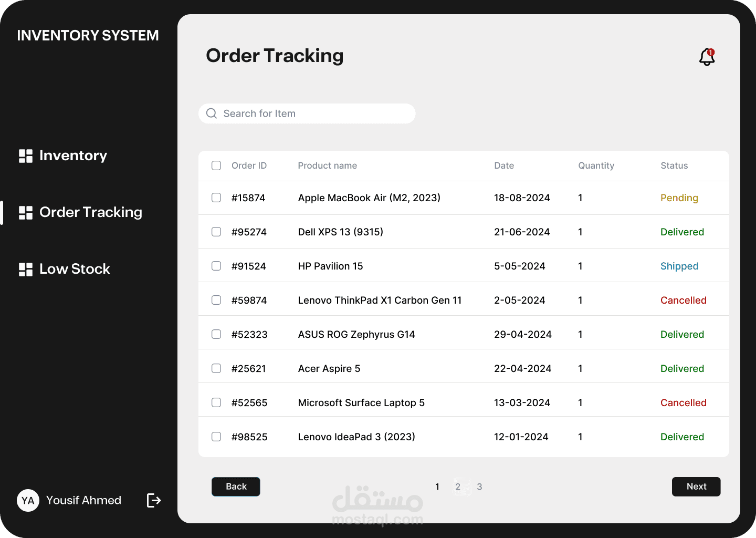Click the Order ID column header
This screenshot has width=756, height=538.
249,165
